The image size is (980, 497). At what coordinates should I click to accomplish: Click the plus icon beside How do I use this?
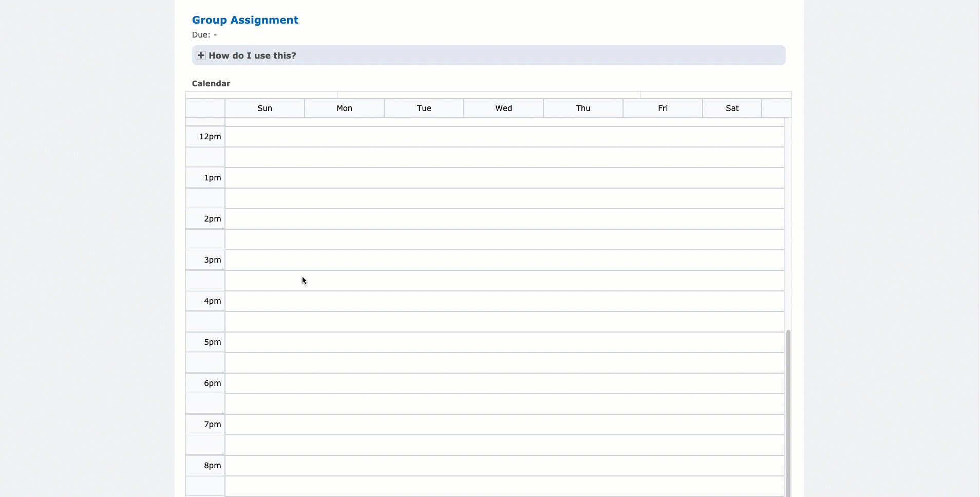201,56
